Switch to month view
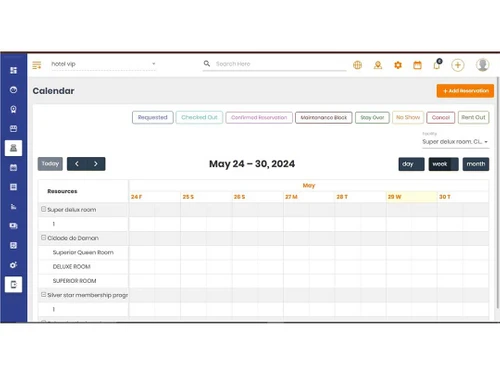The width and height of the screenshot is (500, 375). coord(476,164)
